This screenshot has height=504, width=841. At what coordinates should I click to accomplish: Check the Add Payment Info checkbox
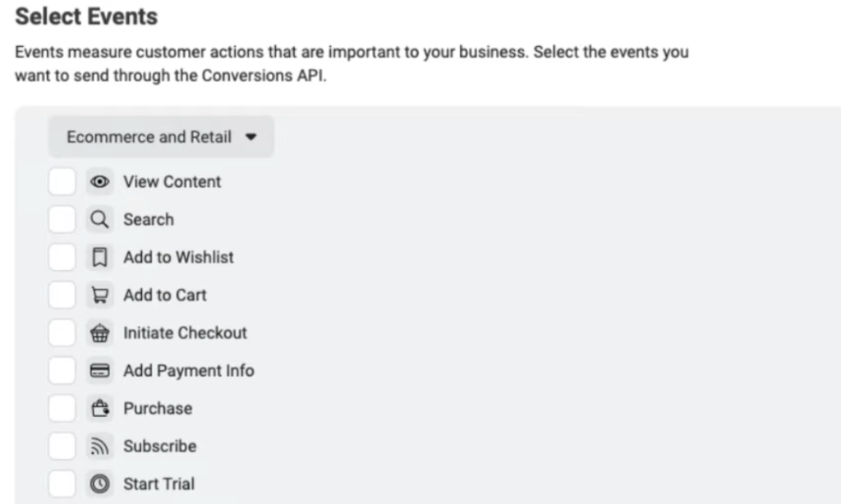coord(62,371)
